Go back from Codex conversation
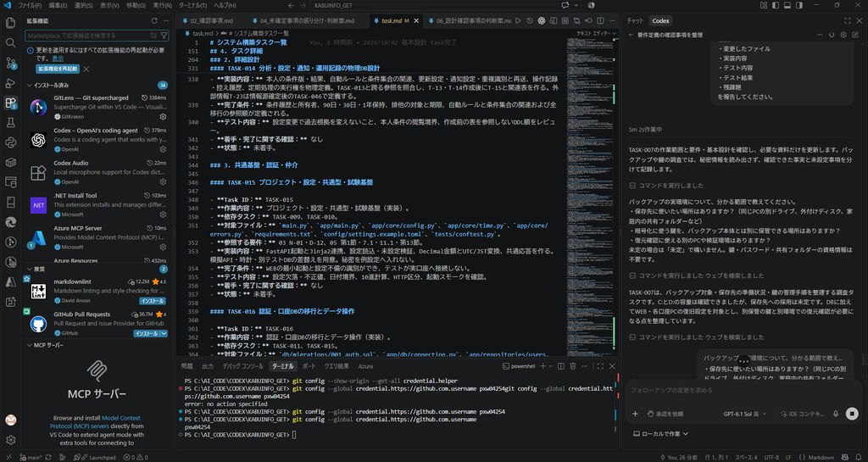Screen dimensions: 868x462 pyautogui.click(x=632, y=35)
